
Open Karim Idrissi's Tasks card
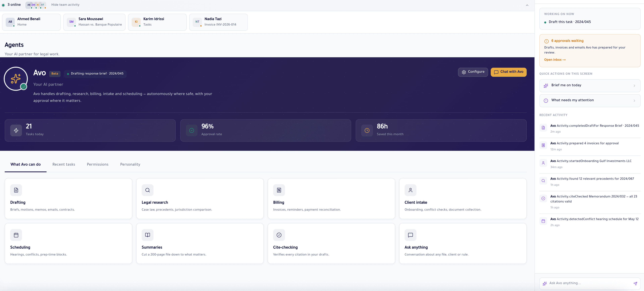tap(157, 22)
